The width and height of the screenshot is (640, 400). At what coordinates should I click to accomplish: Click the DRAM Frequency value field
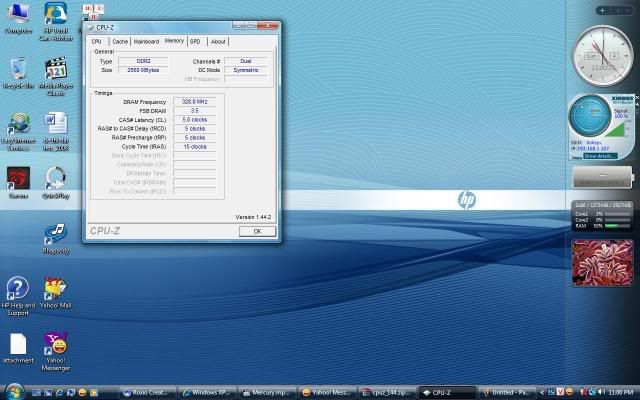[194, 102]
